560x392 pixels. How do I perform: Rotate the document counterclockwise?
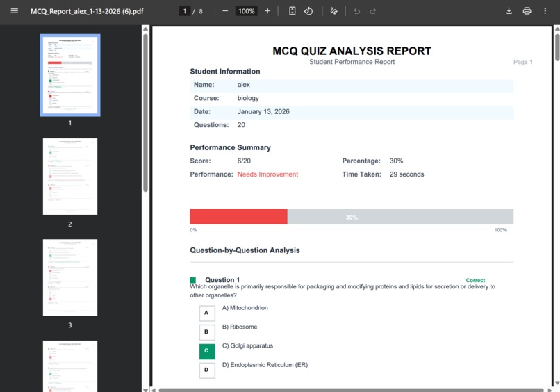point(308,11)
